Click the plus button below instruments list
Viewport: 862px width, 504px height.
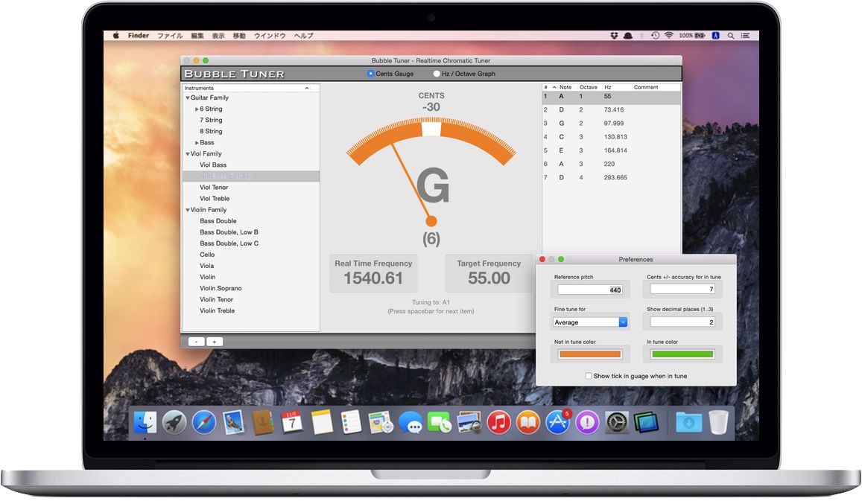click(215, 342)
